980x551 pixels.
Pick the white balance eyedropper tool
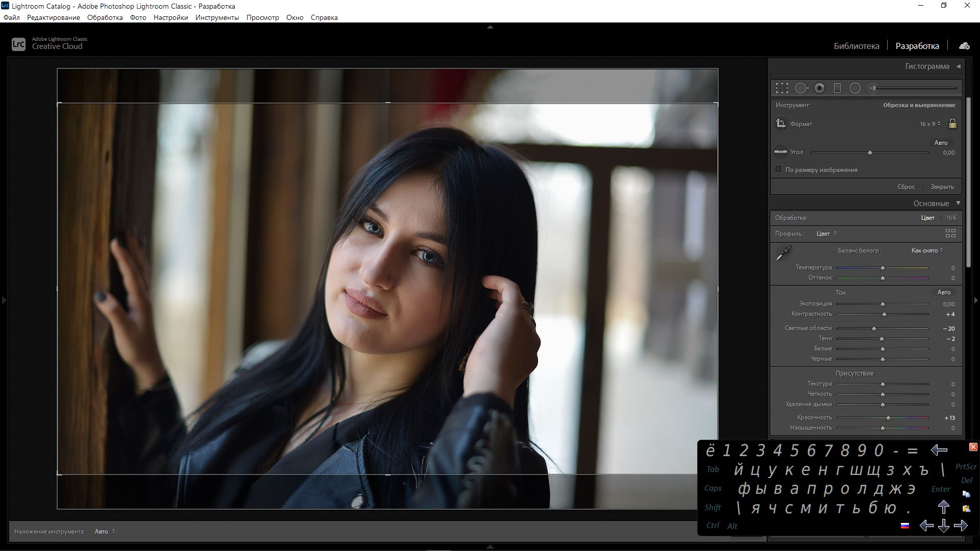coord(783,253)
